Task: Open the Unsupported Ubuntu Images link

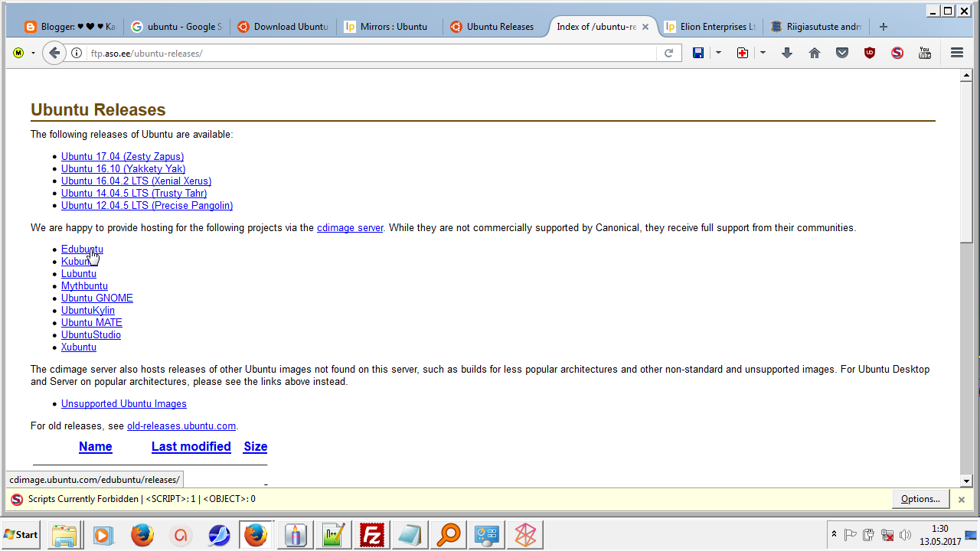Action: [x=124, y=404]
